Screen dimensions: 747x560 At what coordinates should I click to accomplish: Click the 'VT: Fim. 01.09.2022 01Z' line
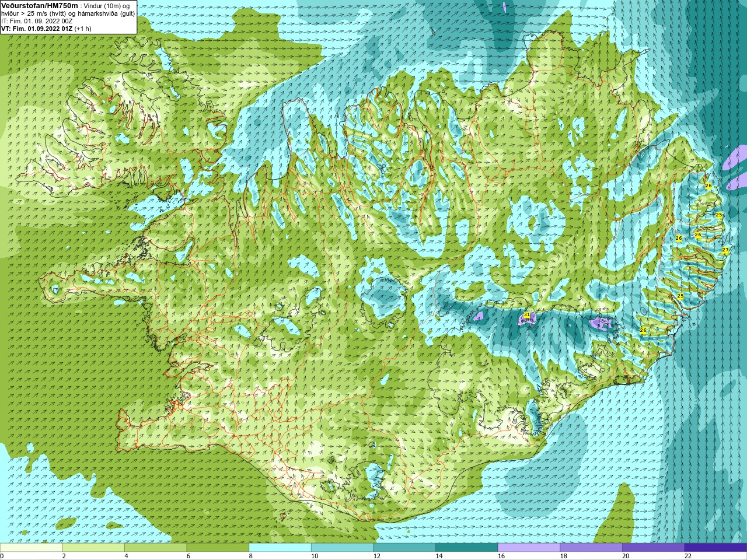(x=36, y=29)
